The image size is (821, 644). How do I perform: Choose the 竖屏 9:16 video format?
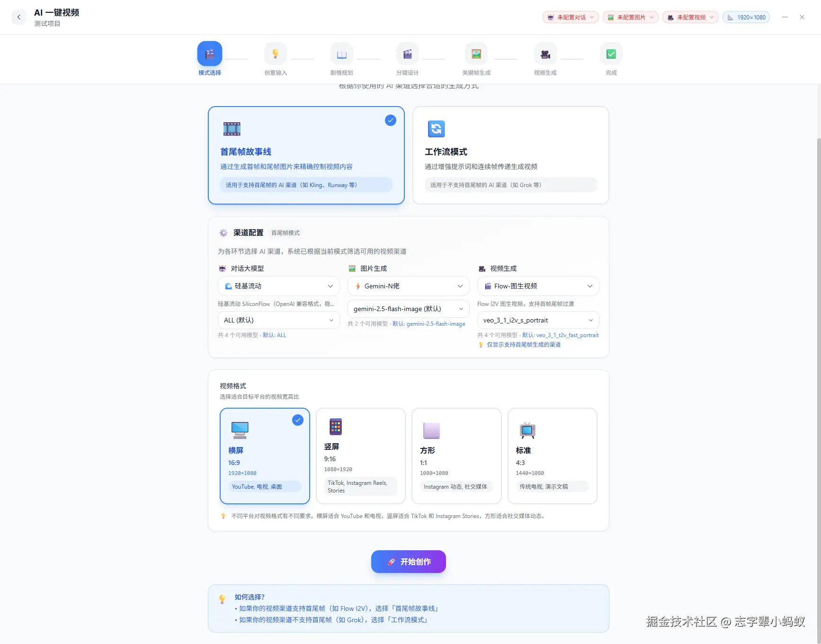coord(361,456)
